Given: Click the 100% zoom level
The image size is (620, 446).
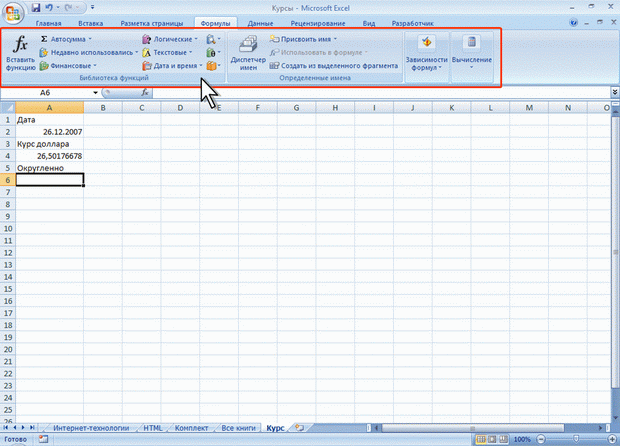Looking at the screenshot, I should tap(522, 440).
